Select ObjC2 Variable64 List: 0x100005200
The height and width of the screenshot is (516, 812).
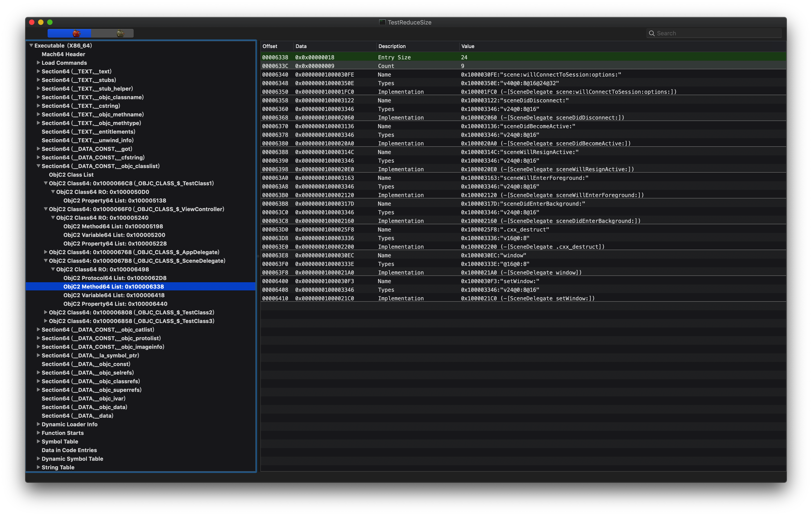point(141,235)
